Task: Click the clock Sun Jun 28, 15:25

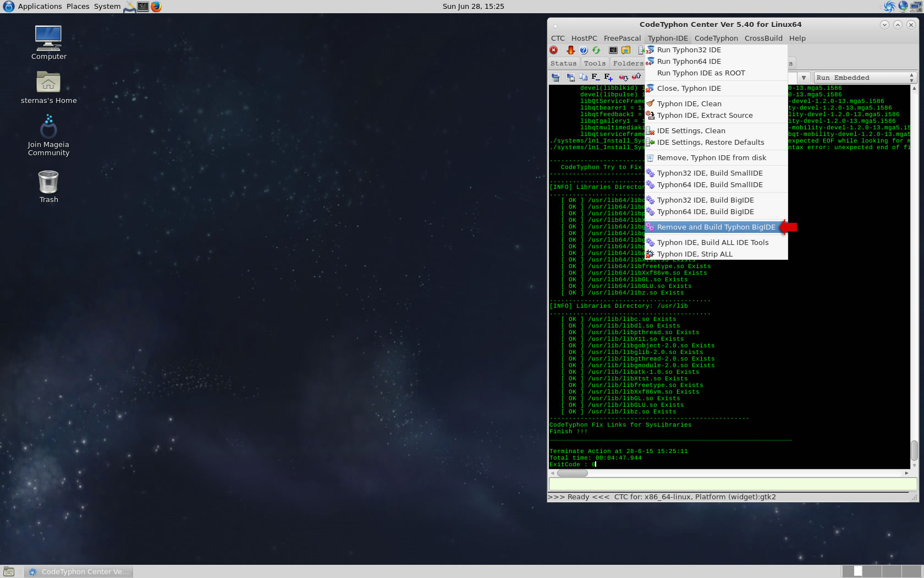Action: click(473, 7)
